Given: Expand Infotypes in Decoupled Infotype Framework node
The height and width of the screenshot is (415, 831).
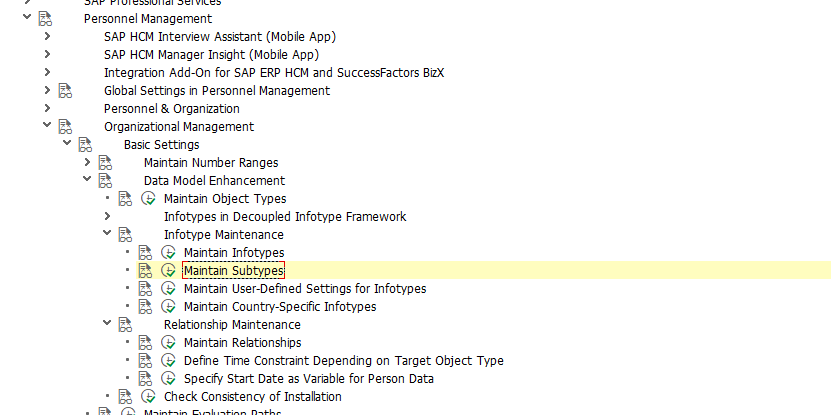Looking at the screenshot, I should point(107,216).
